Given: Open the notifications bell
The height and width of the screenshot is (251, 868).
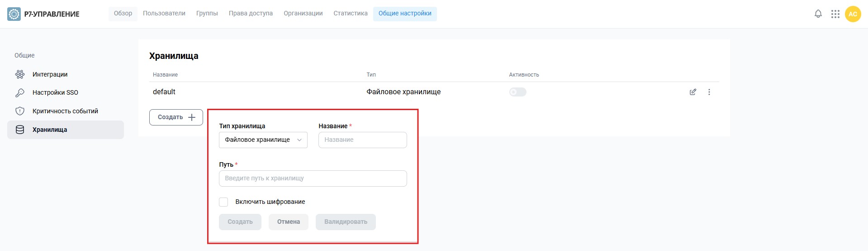Looking at the screenshot, I should 818,14.
